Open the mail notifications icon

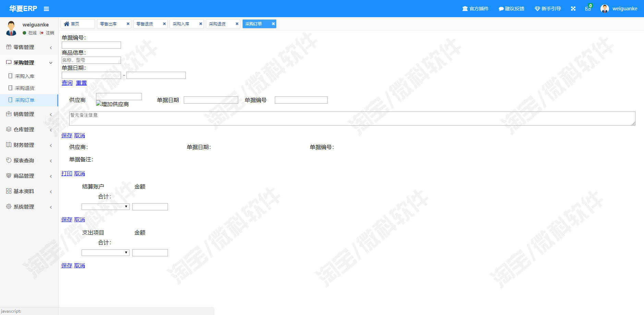click(x=588, y=9)
